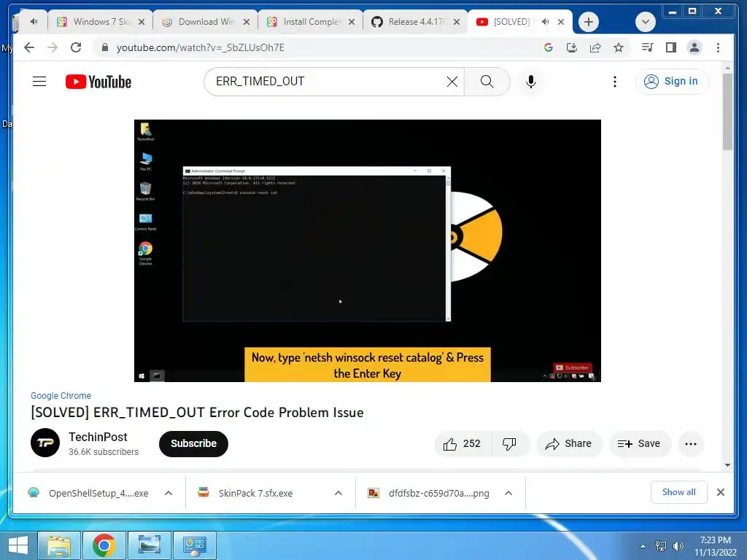
Task: Open YouTube settings three-dot menu
Action: tap(614, 82)
